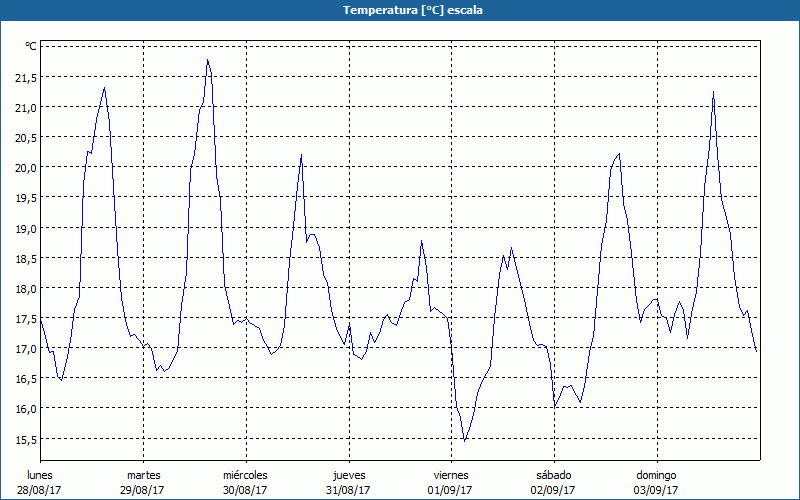The width and height of the screenshot is (800, 500).
Task: Click the 30/08/17 date label
Action: click(x=245, y=490)
